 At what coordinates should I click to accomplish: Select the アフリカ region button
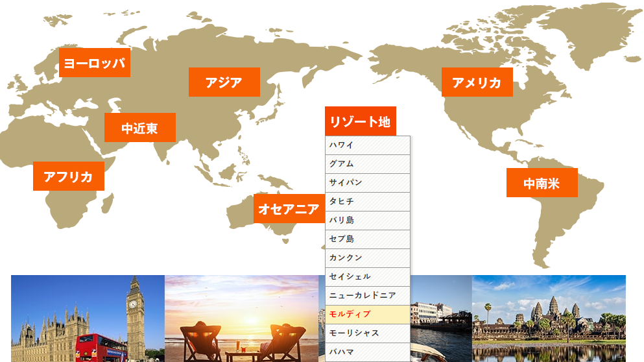point(68,176)
